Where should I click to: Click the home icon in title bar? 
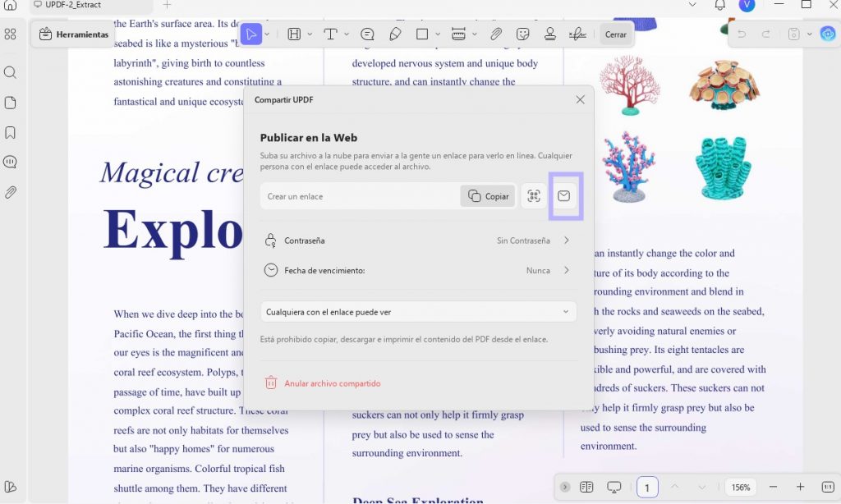coord(10,5)
